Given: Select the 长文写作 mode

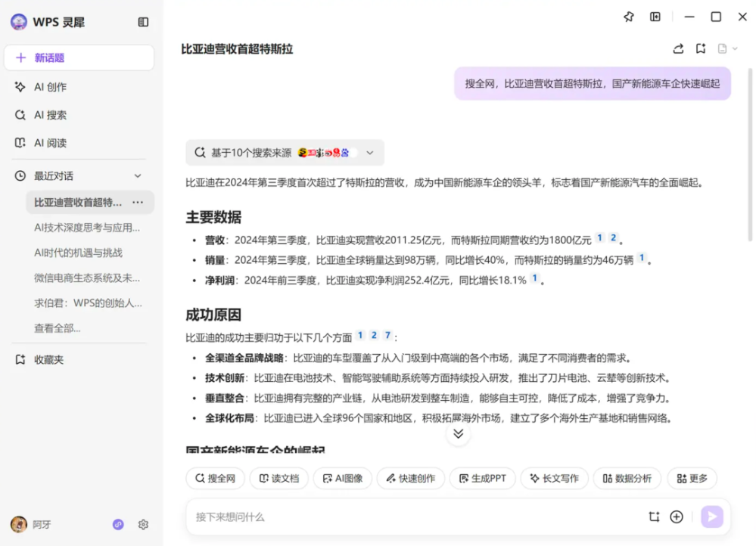Looking at the screenshot, I should [555, 479].
